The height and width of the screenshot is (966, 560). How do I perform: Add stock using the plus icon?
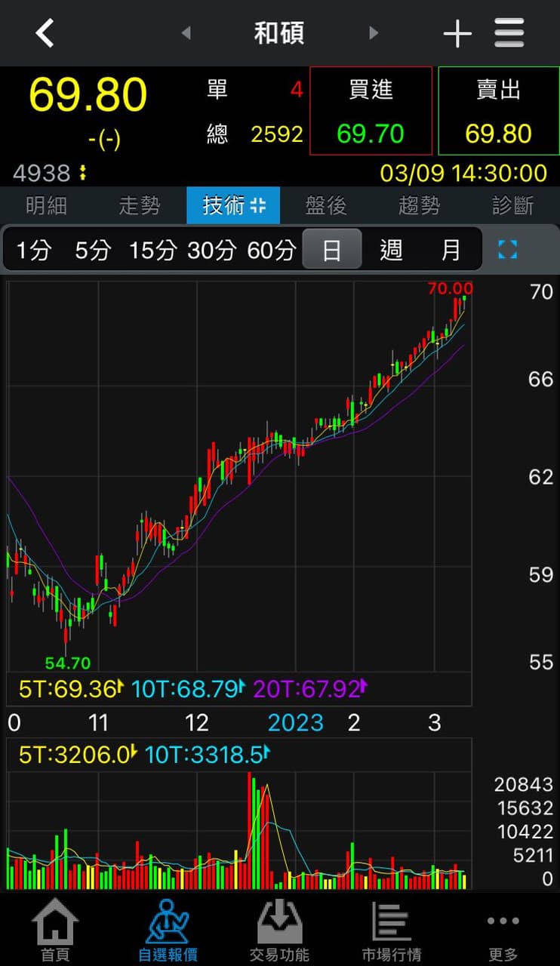coord(457,34)
